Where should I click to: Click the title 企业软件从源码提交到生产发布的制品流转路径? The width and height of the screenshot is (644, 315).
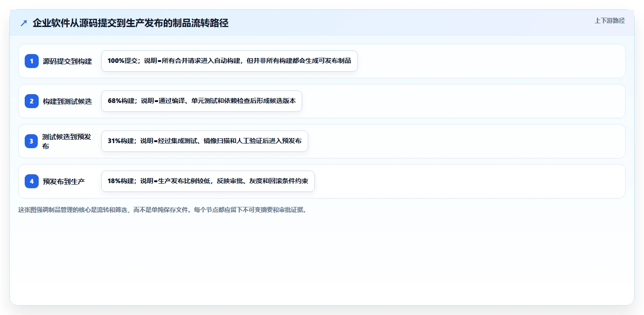click(131, 23)
